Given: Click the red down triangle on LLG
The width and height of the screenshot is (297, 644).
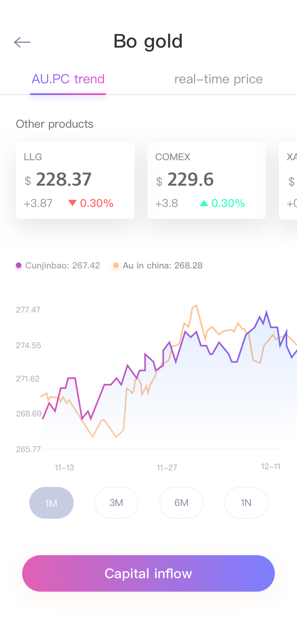Looking at the screenshot, I should pyautogui.click(x=72, y=203).
